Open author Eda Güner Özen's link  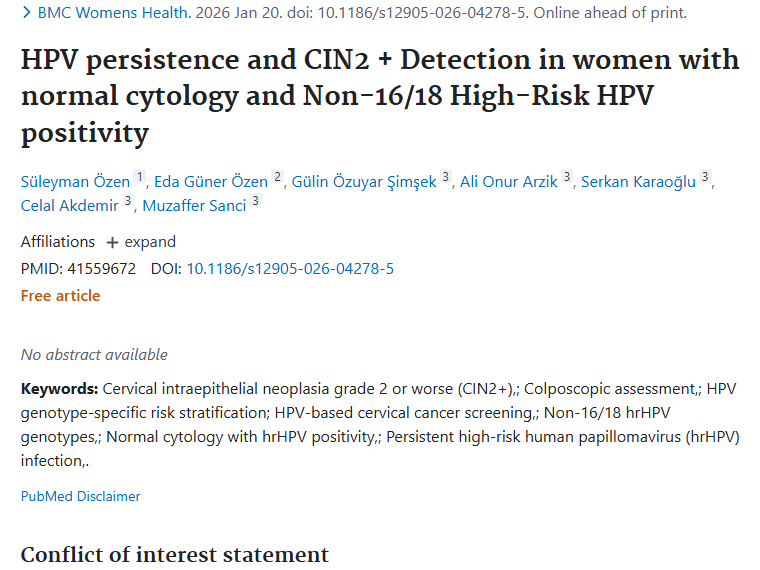pyautogui.click(x=211, y=181)
